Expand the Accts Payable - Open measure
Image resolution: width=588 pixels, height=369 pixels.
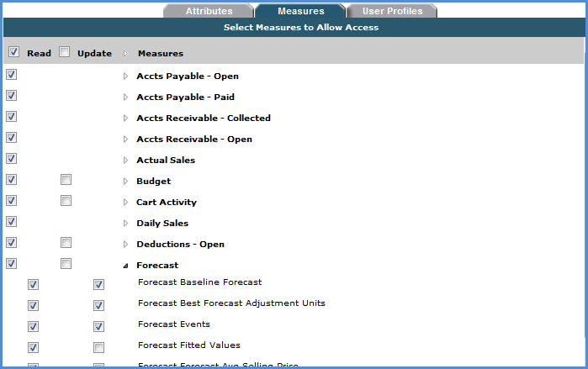(x=126, y=76)
